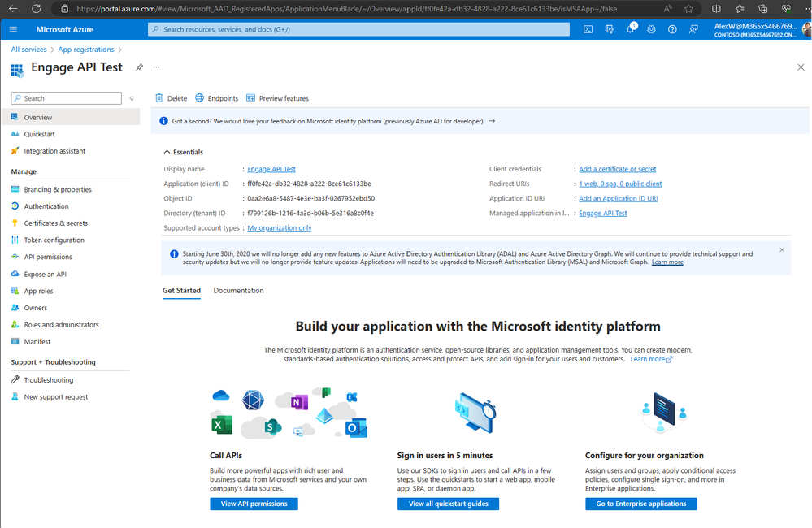
Task: Focus the sidebar Search field
Action: [67, 98]
